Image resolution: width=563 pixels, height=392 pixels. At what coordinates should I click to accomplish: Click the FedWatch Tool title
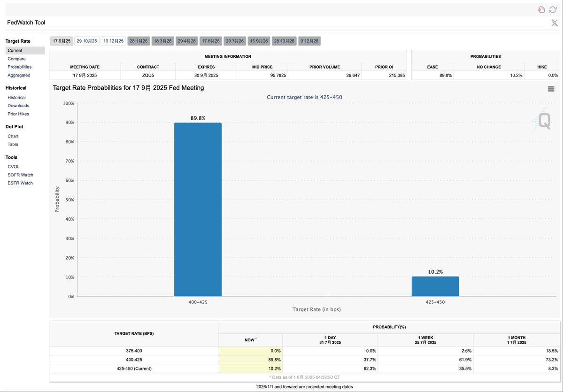[x=26, y=23]
